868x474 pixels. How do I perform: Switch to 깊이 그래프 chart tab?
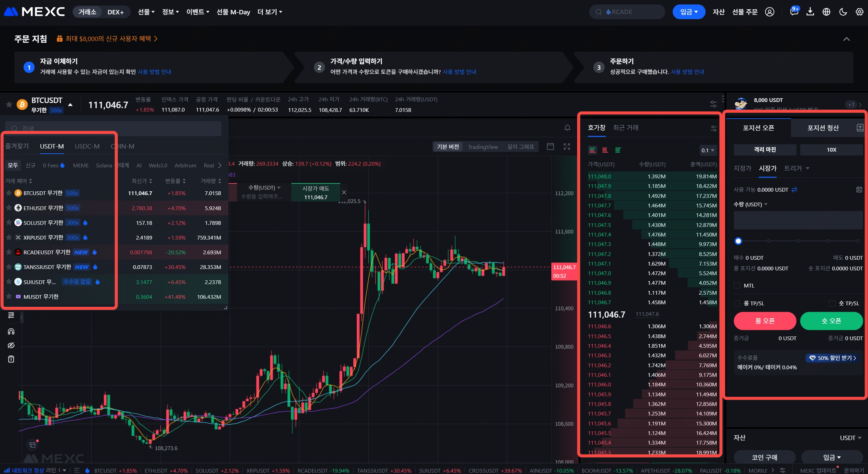pyautogui.click(x=521, y=147)
